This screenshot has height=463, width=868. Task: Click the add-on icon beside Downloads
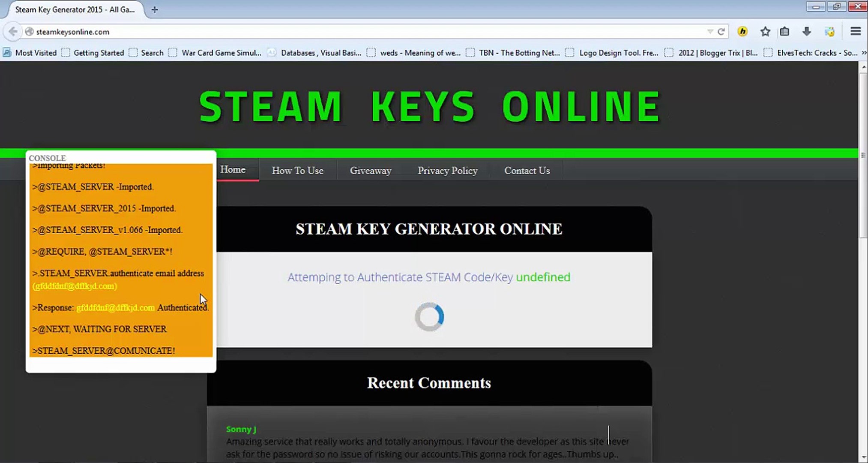coord(829,31)
